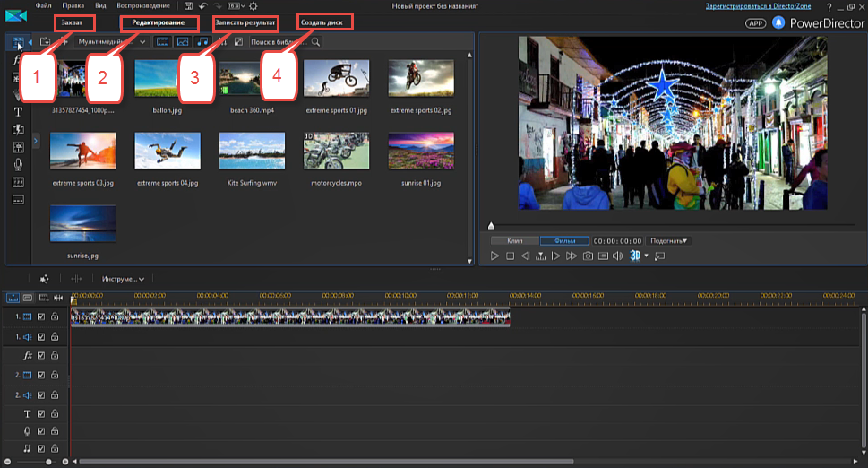Uncheck the video track 1 enable checkbox
868x468 pixels.
41,316
